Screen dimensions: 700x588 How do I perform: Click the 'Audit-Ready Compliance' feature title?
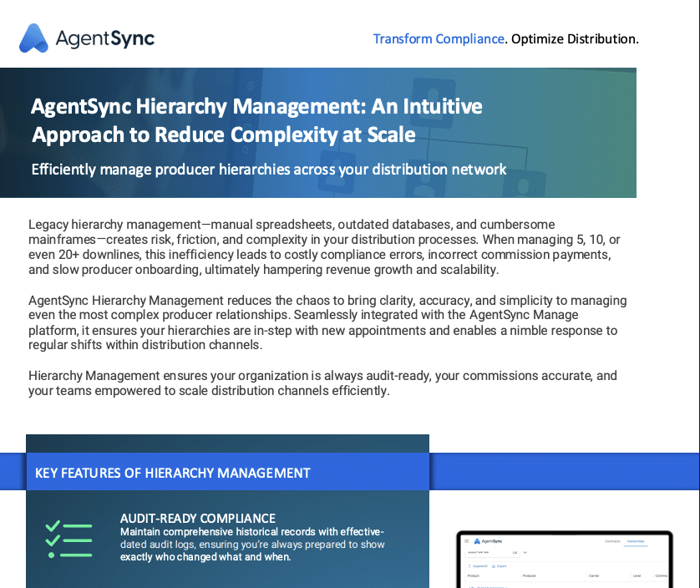(197, 519)
